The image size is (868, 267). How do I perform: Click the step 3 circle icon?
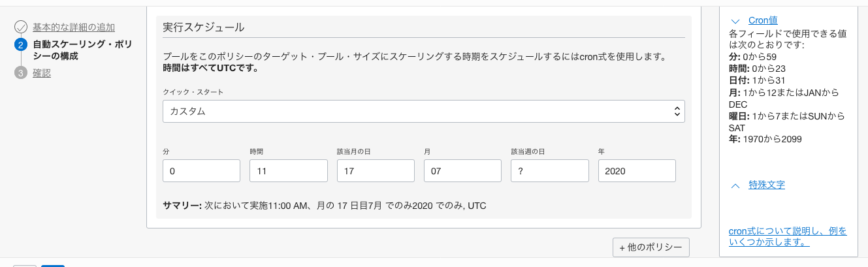pos(20,73)
